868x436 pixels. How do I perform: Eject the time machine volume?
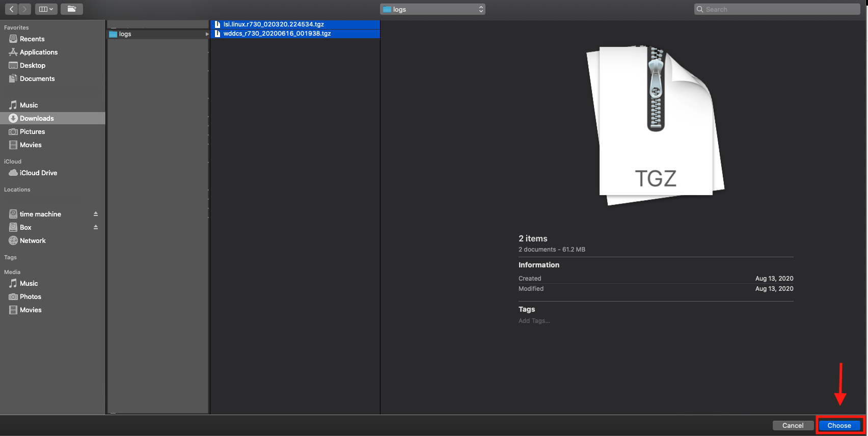pyautogui.click(x=96, y=214)
